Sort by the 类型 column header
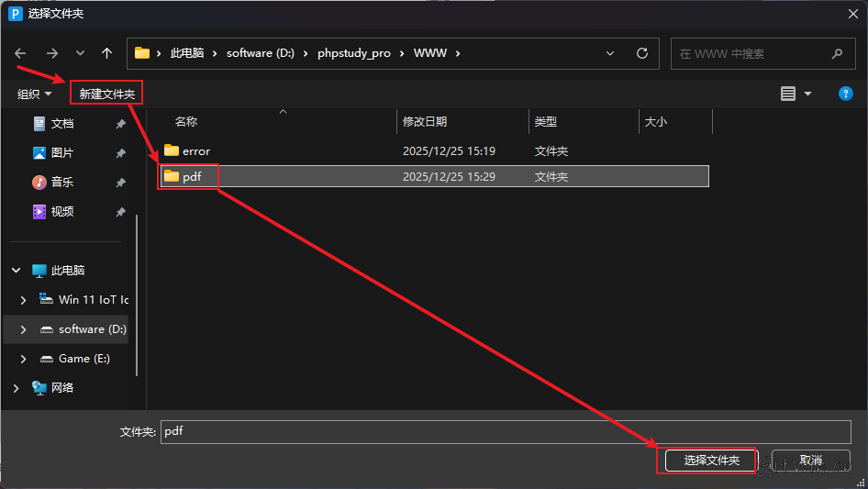This screenshot has width=868, height=489. (x=546, y=122)
